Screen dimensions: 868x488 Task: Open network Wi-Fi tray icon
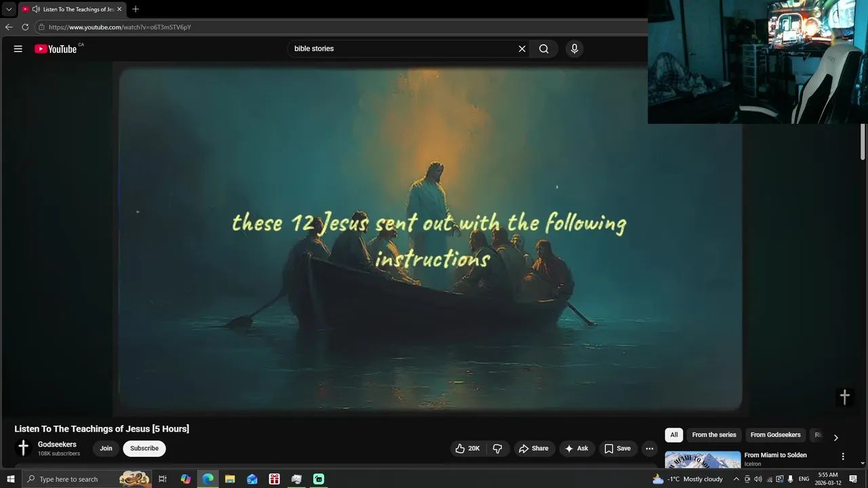[769, 479]
